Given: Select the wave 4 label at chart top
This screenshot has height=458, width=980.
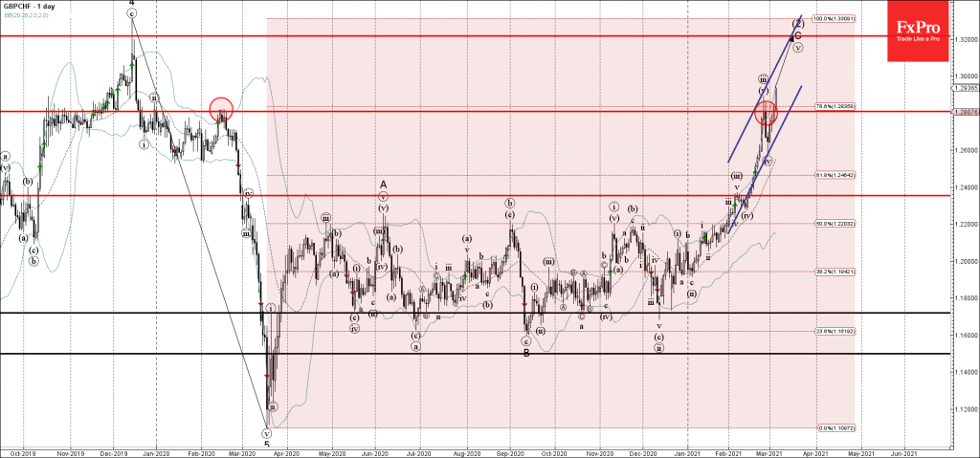Looking at the screenshot, I should (x=131, y=4).
